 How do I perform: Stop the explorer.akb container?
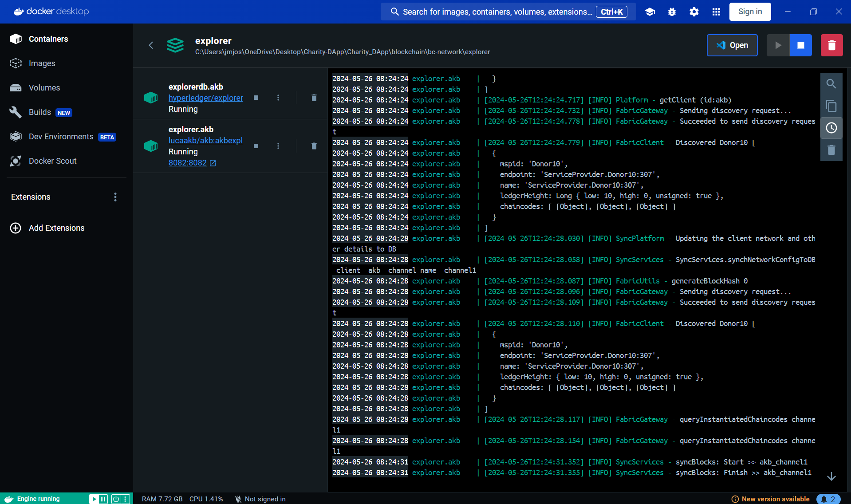tap(256, 146)
